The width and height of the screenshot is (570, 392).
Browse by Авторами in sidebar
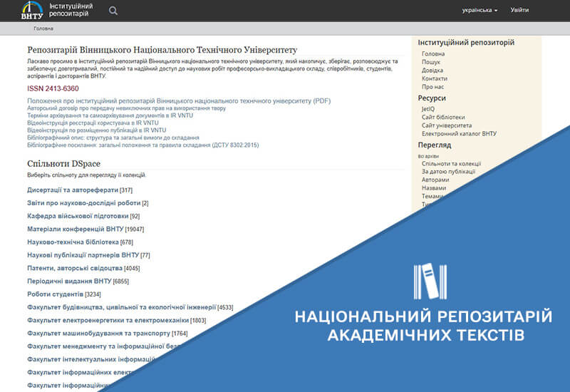435,180
